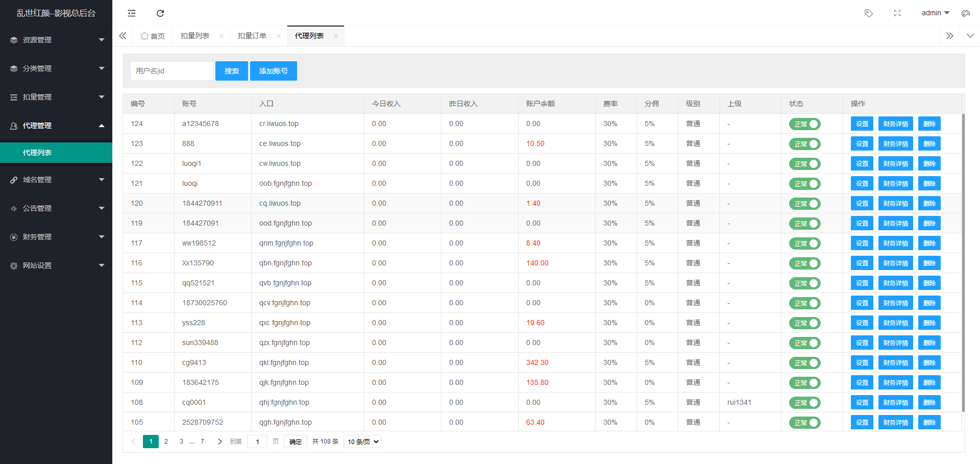The image size is (980, 464).
Task: Expand the 财务管理 sidebar menu
Action: pyautogui.click(x=56, y=237)
